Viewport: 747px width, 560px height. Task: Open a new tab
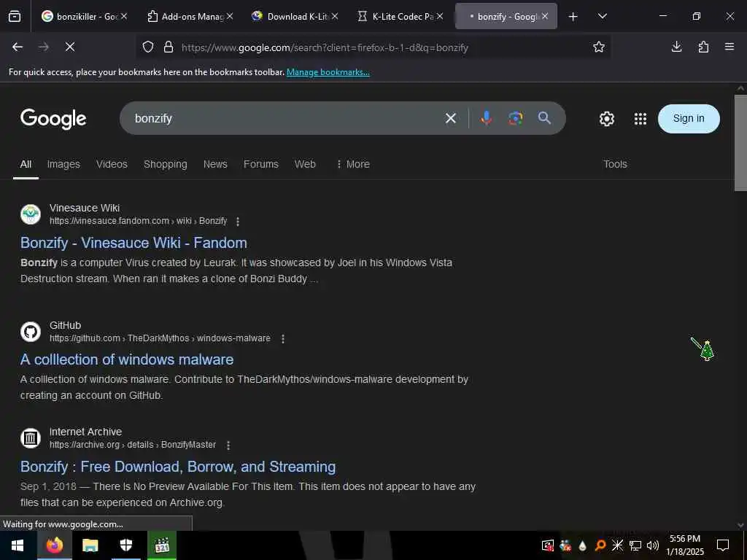[573, 17]
